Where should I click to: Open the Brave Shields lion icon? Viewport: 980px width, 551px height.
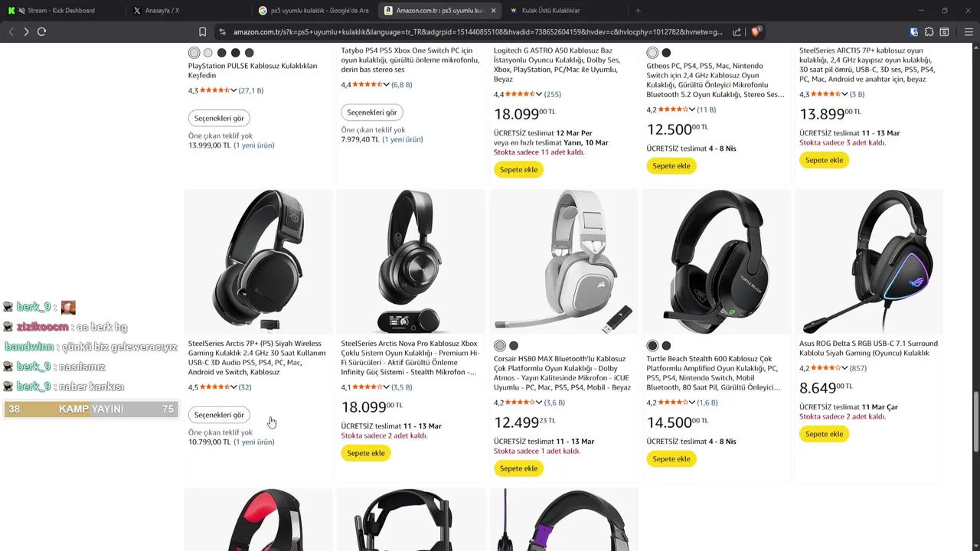(x=756, y=31)
